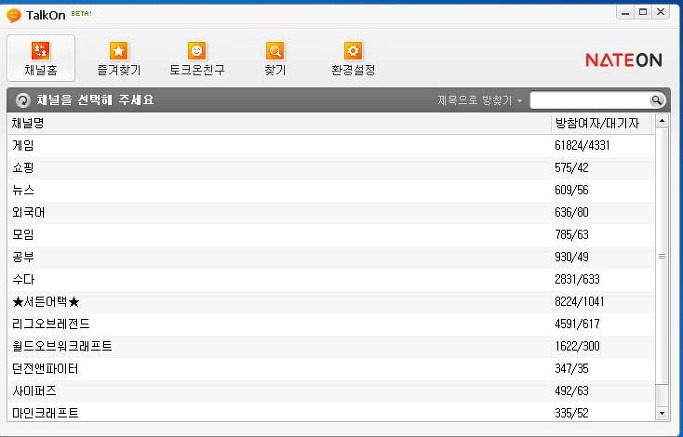Open the 토크온친구 friends tab
Screen dimensions: 683x437
[x=197, y=58]
